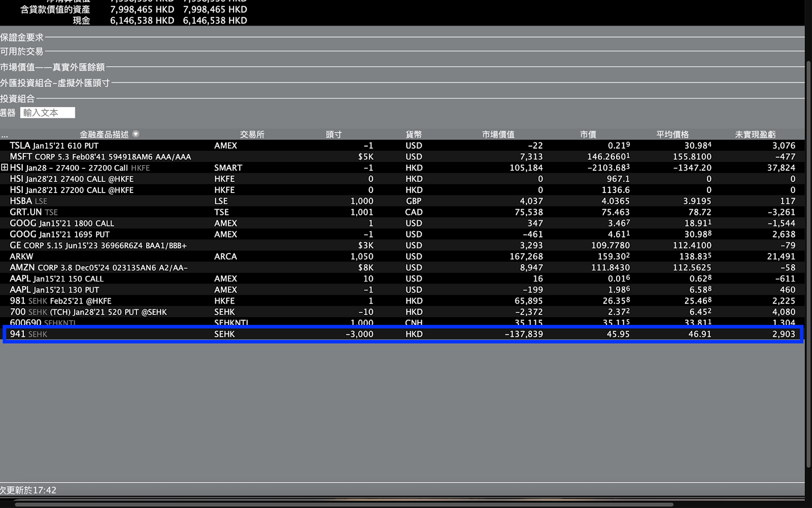The image size is (812, 508).
Task: Select the HSI Jan28 - 27400 - 27200 Call row
Action: click(x=402, y=168)
